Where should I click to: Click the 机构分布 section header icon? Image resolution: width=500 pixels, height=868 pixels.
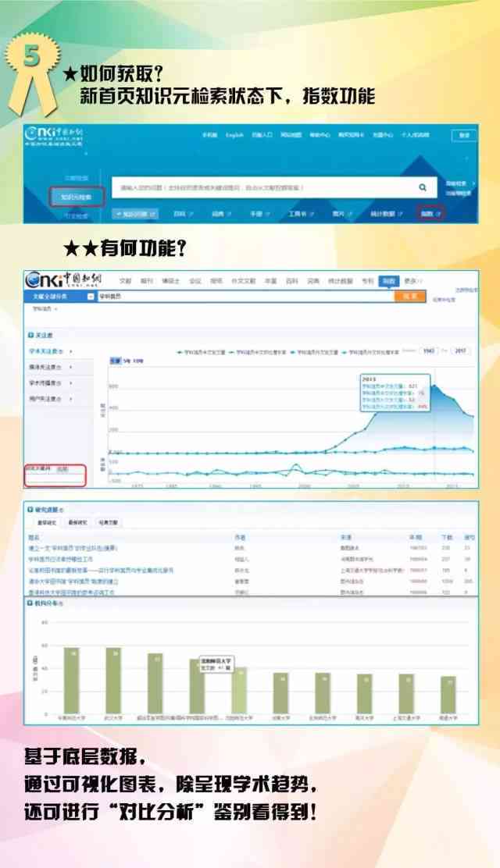click(31, 603)
